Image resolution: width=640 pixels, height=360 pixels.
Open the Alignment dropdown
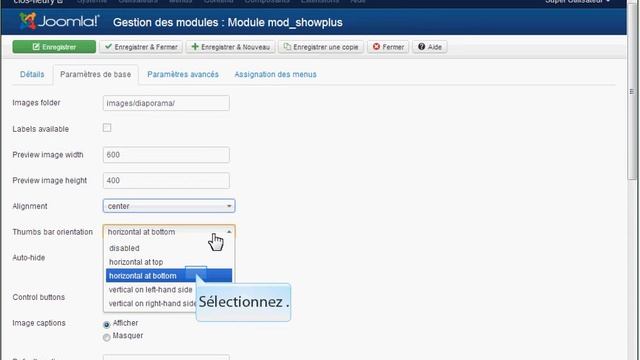point(169,206)
